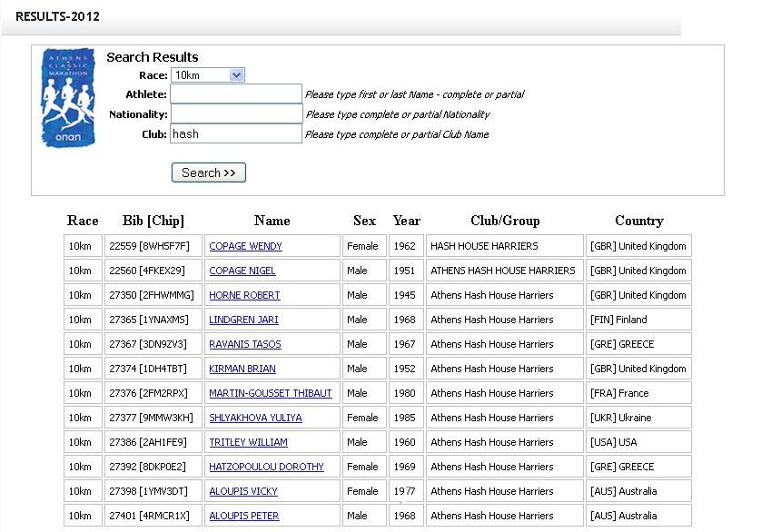This screenshot has width=761, height=532.
Task: Click the Club field containing hash
Action: tap(236, 134)
